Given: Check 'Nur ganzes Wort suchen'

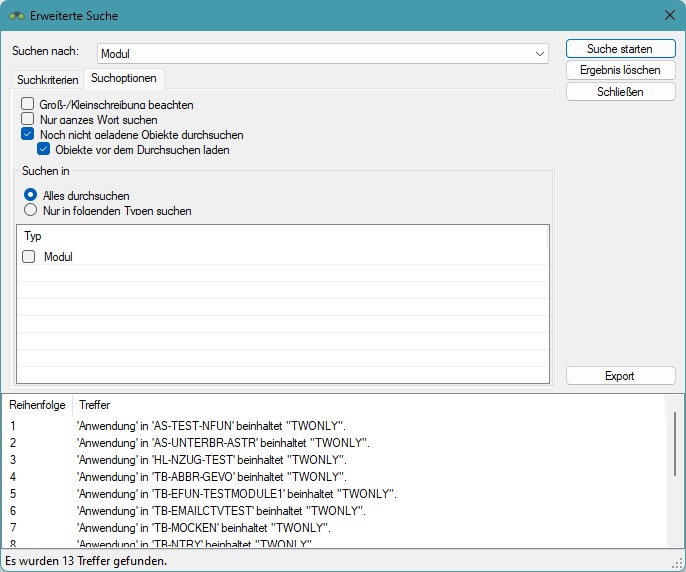Looking at the screenshot, I should [x=28, y=119].
